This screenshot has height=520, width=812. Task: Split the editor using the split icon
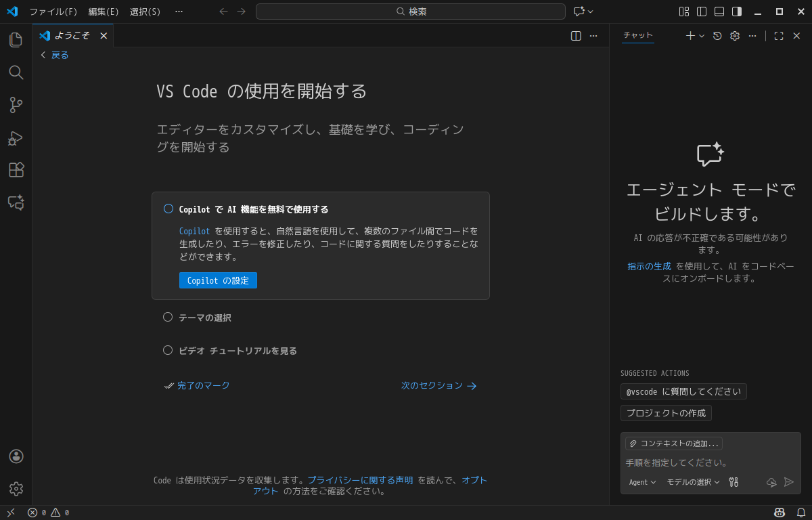574,36
